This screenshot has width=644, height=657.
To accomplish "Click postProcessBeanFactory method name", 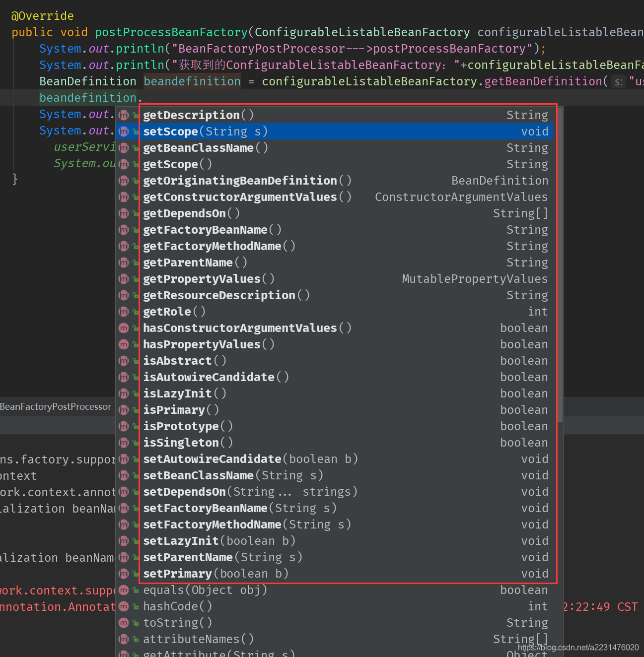I will point(171,32).
